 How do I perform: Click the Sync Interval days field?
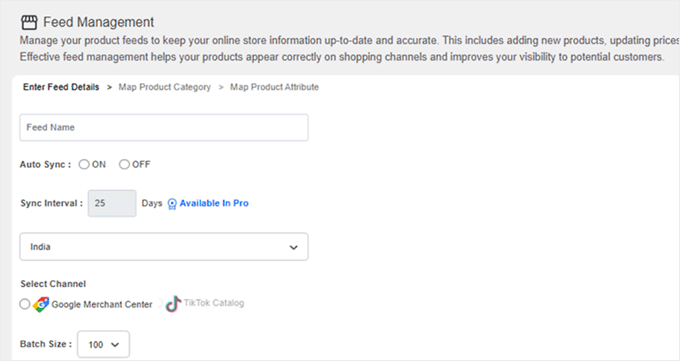coord(112,203)
